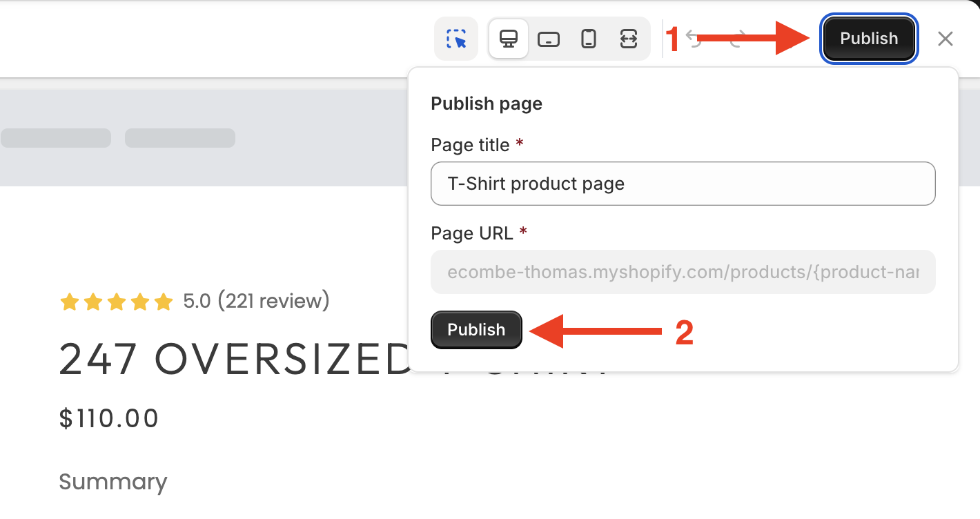The height and width of the screenshot is (519, 980).
Task: Click the undo arrow icon
Action: point(694,39)
